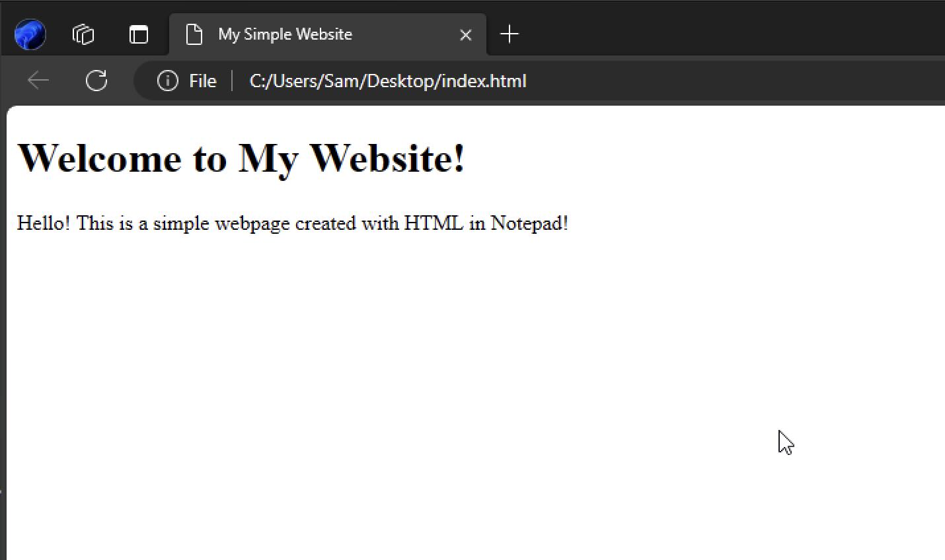Click the vertical tabs panel icon

point(139,34)
